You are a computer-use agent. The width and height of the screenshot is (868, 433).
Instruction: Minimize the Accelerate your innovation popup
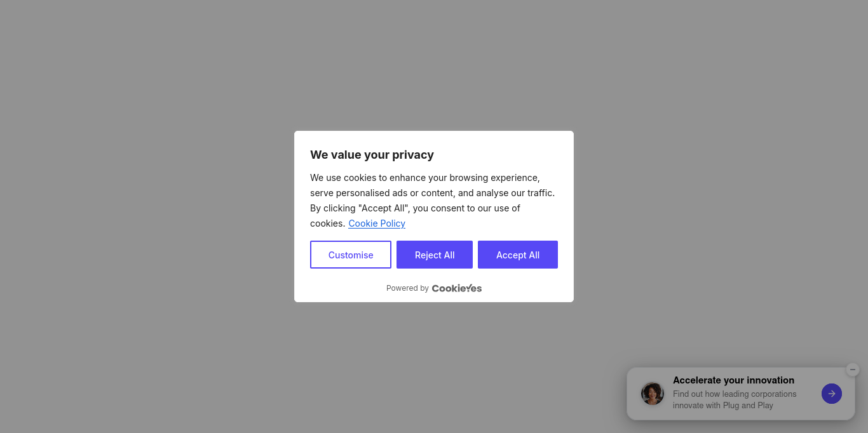(853, 370)
